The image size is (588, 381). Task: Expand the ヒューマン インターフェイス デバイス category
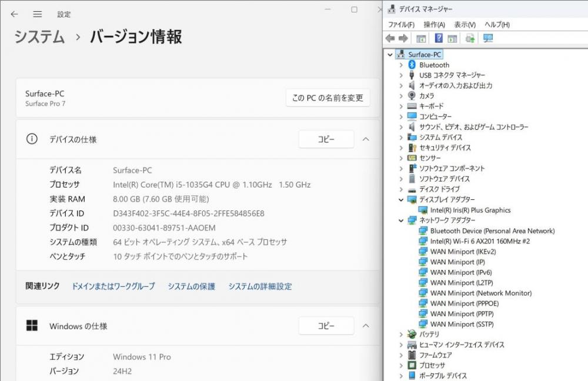401,345
